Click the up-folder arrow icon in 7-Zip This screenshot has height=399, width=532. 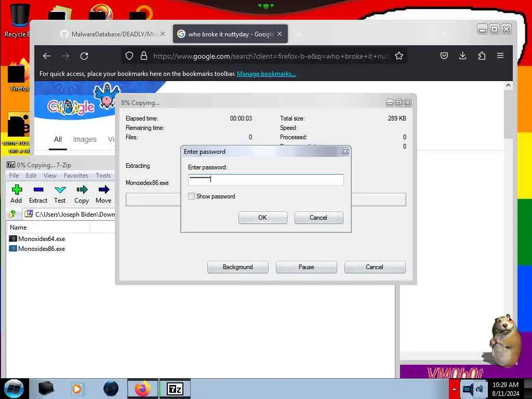click(x=13, y=214)
